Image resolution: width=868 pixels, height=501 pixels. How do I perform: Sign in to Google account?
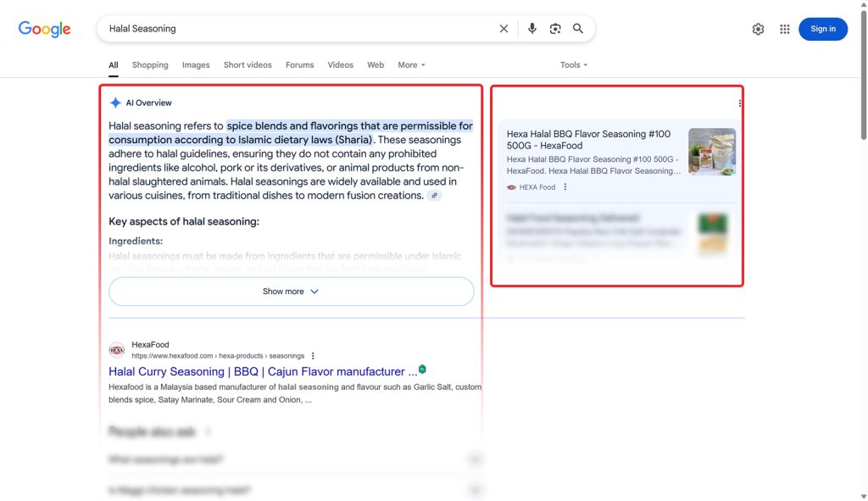[x=822, y=29]
